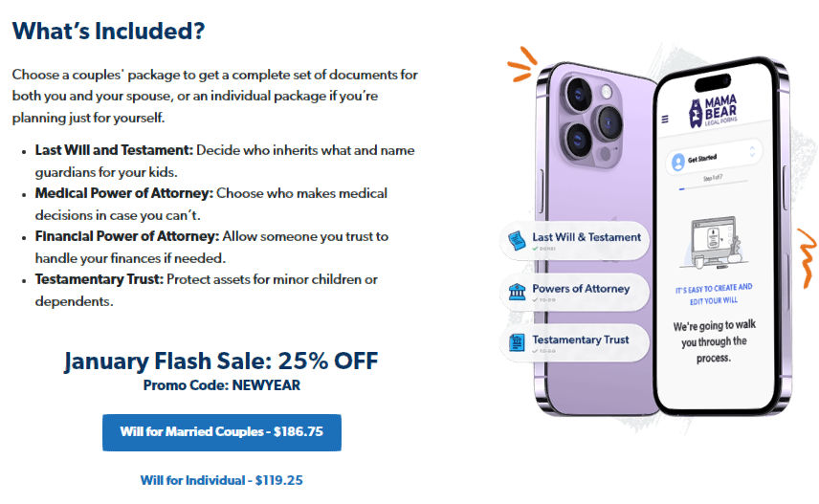Click the Will for Married Couples button
Screen dimensions: 819x504
coord(221,432)
